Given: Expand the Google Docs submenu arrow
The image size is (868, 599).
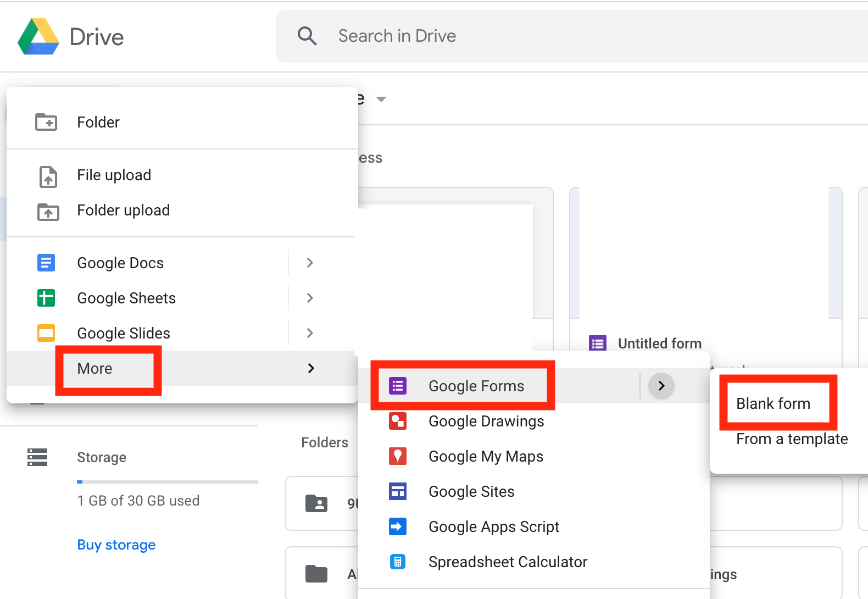Looking at the screenshot, I should [310, 263].
